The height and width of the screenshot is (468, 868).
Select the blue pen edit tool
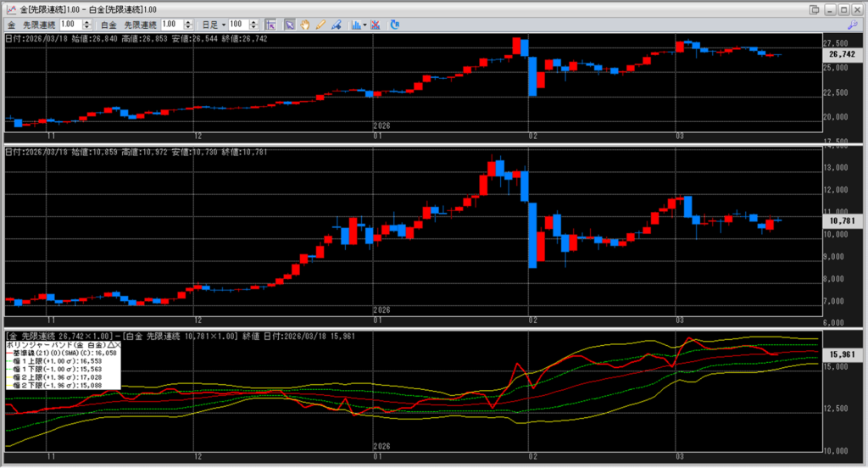point(336,25)
